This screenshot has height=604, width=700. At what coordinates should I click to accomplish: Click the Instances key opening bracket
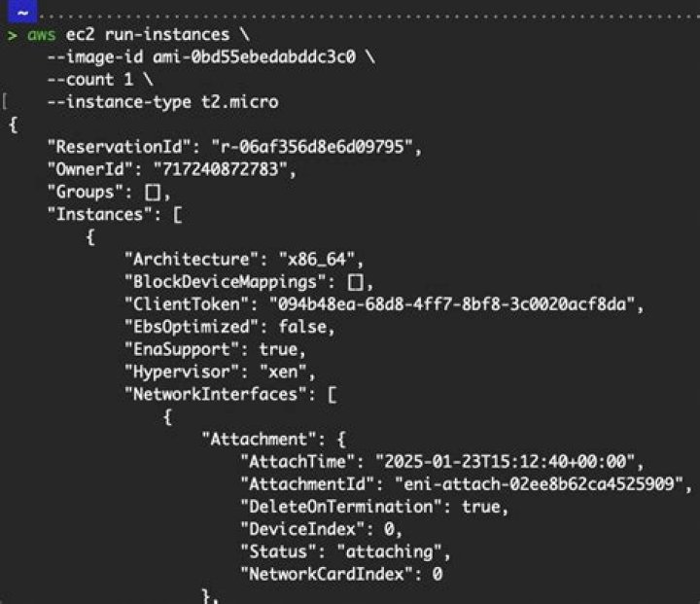click(x=176, y=215)
